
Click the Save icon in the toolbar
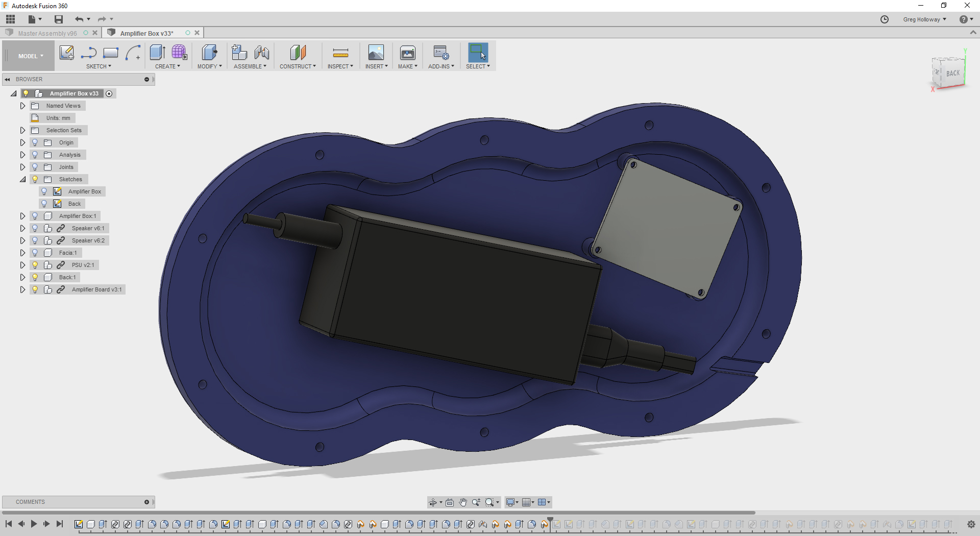(58, 19)
